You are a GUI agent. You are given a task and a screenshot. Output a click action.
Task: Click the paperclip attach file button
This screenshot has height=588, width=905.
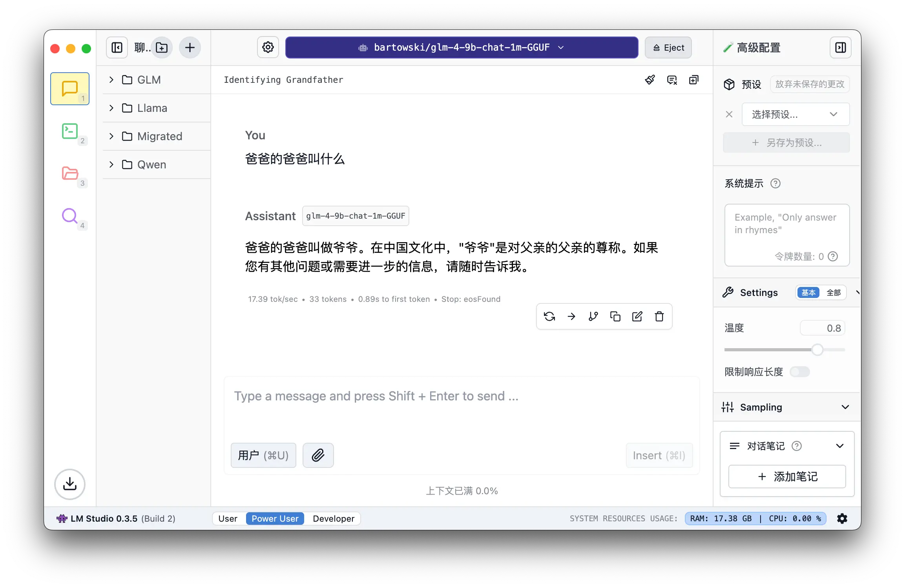click(x=318, y=455)
